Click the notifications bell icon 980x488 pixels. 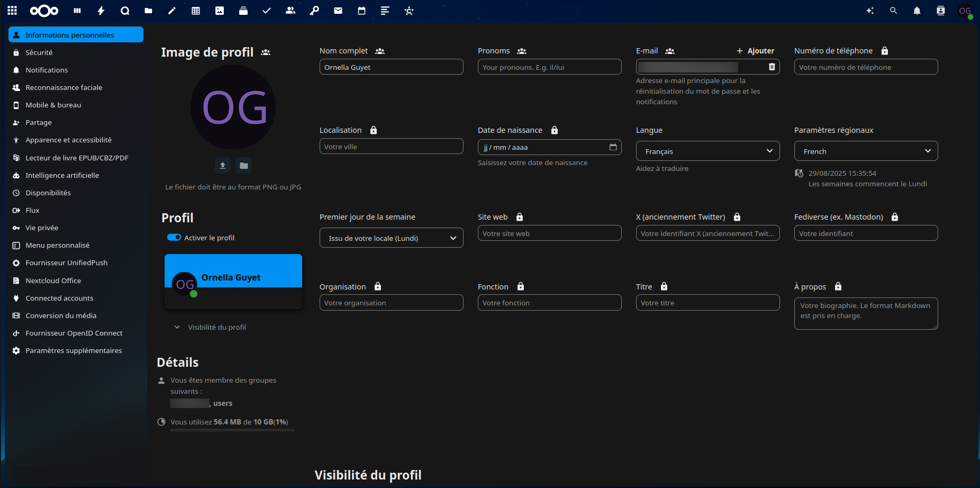(917, 11)
